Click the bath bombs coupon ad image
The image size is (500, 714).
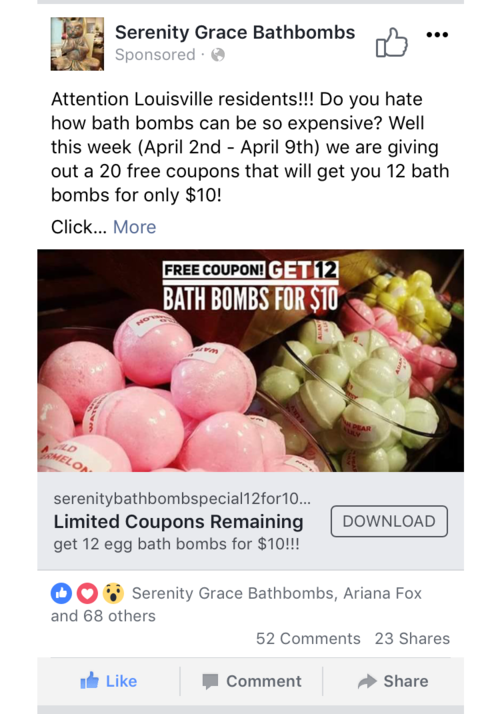[x=250, y=360]
